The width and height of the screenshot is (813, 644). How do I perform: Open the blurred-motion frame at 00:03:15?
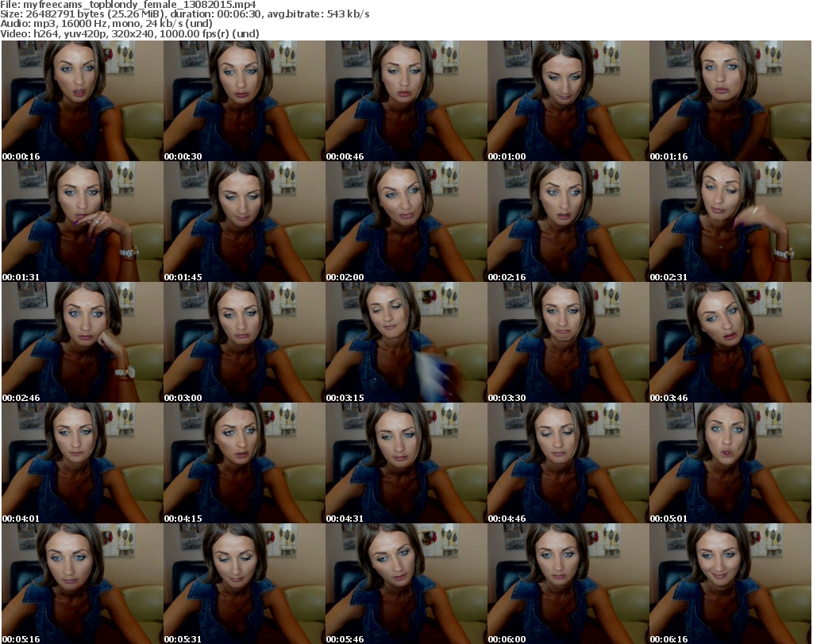(x=406, y=342)
